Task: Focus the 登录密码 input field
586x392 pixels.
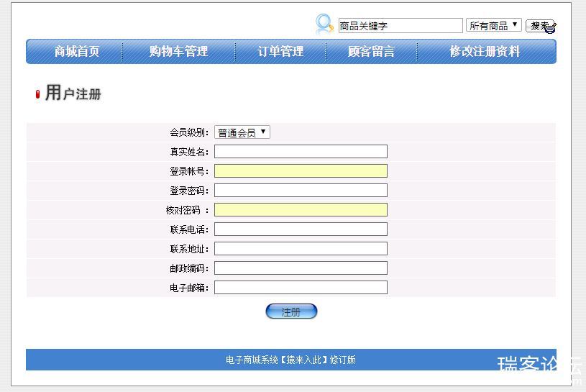Action: click(x=301, y=191)
